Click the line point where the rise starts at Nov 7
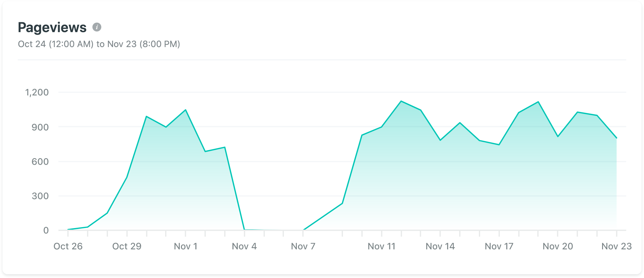644x278 pixels. 303,230
